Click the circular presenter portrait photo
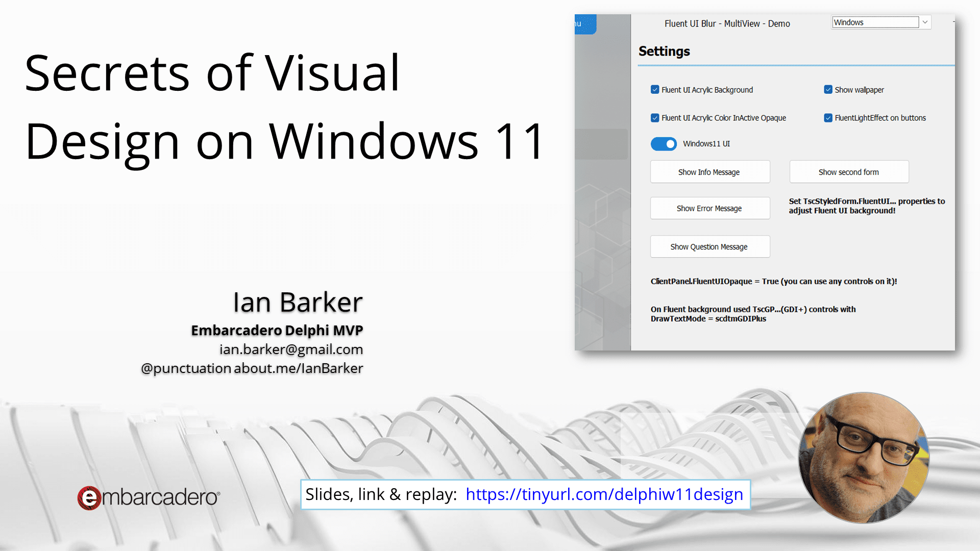The width and height of the screenshot is (980, 551). [864, 458]
